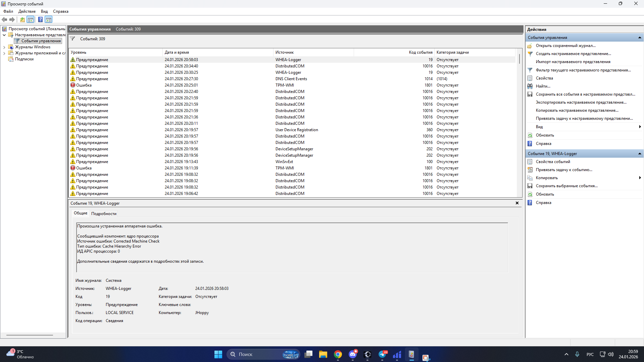Click Сохранить выбранные события action
The width and height of the screenshot is (644, 362).
pyautogui.click(x=566, y=186)
